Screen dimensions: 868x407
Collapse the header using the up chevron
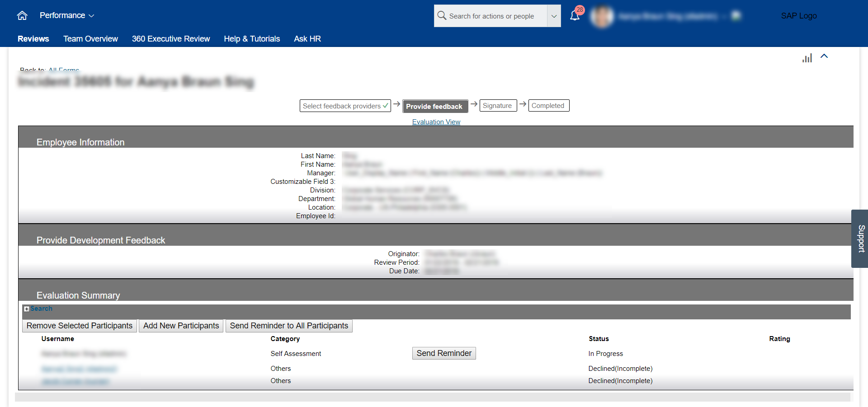tap(824, 56)
